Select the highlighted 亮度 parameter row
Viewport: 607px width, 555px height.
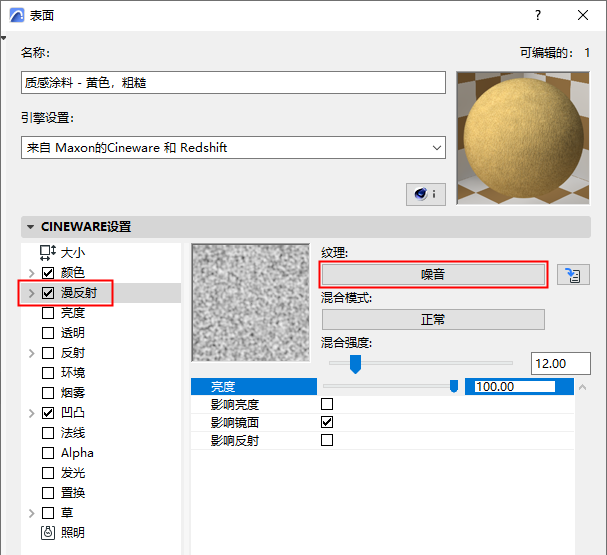[x=254, y=387]
